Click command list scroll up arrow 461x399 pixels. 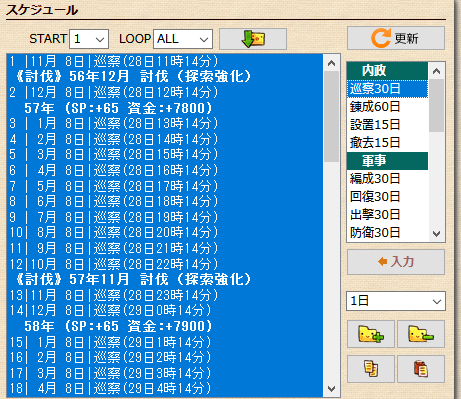[x=437, y=71]
